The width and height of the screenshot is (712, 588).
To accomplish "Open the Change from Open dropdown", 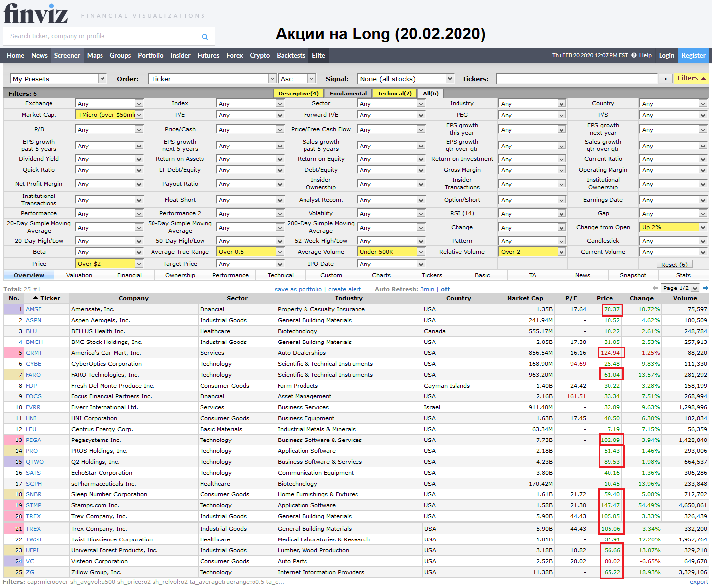I will 673,227.
